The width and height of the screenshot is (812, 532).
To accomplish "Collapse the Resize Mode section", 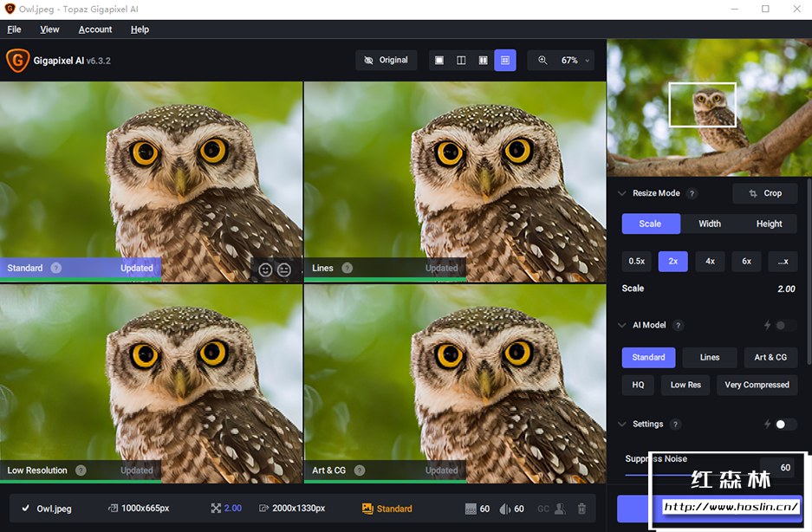I will pos(622,193).
